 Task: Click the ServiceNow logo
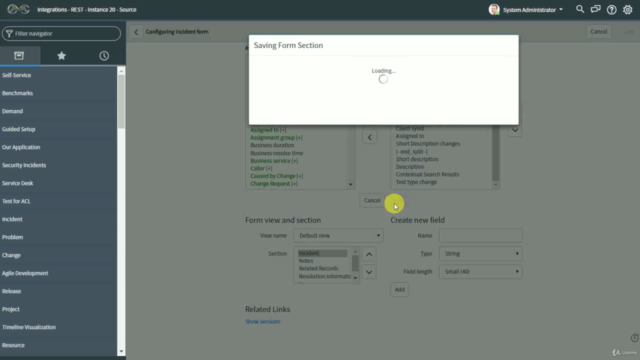coord(18,9)
